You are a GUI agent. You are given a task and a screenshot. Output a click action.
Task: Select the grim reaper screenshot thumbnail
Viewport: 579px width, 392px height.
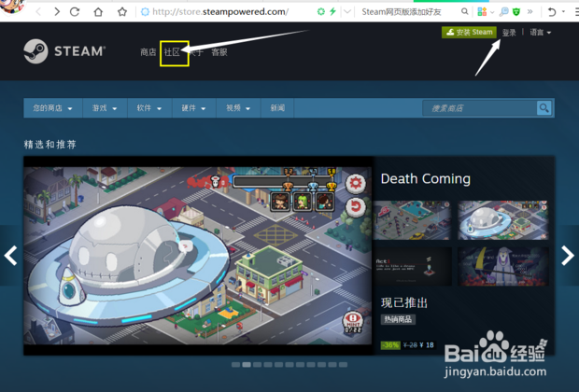[503, 267]
